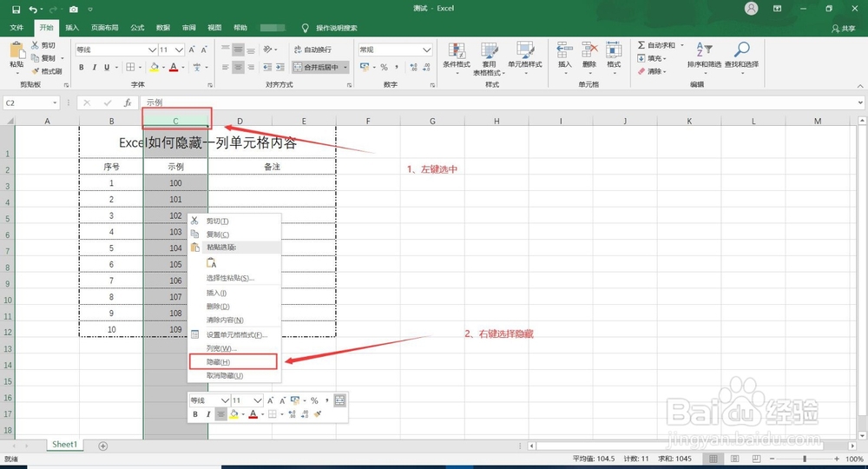Viewport: 868px width, 469px height.
Task: Decrease decimal places in ribbon number group
Action: [426, 67]
